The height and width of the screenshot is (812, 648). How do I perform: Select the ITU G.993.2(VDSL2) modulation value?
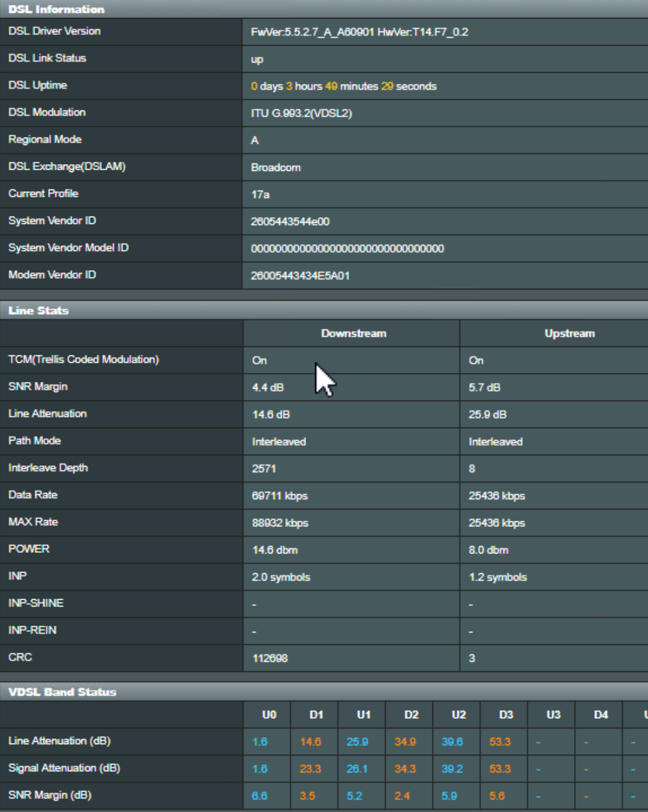click(301, 114)
